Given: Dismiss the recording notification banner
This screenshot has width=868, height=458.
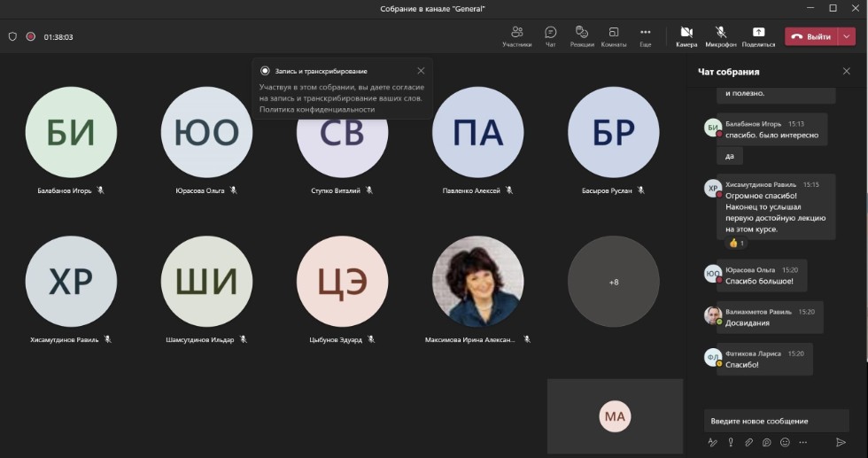Looking at the screenshot, I should [421, 71].
